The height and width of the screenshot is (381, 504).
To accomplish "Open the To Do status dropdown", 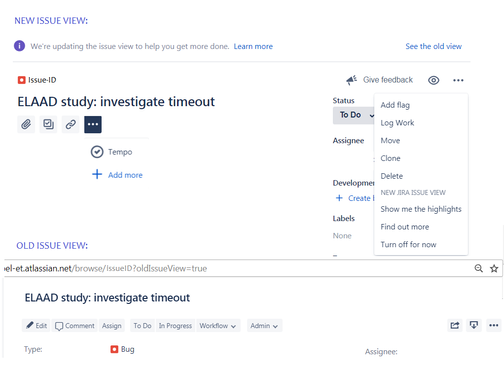I will pos(354,115).
